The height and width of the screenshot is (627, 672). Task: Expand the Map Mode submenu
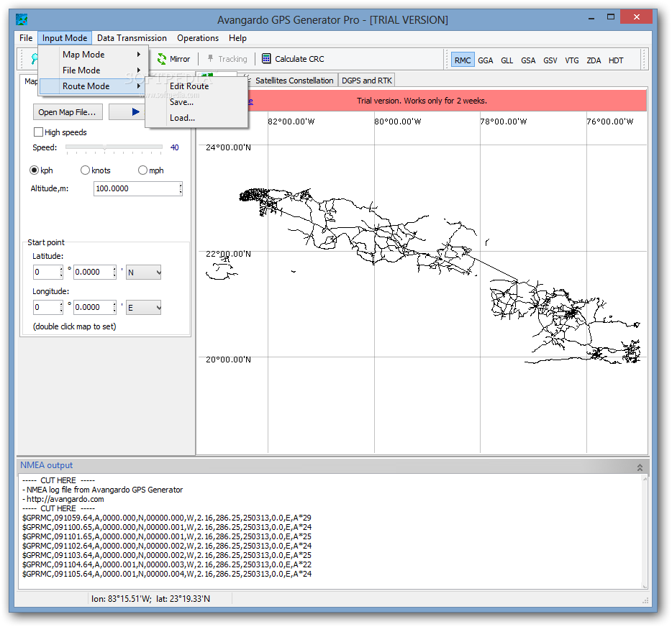pos(94,55)
